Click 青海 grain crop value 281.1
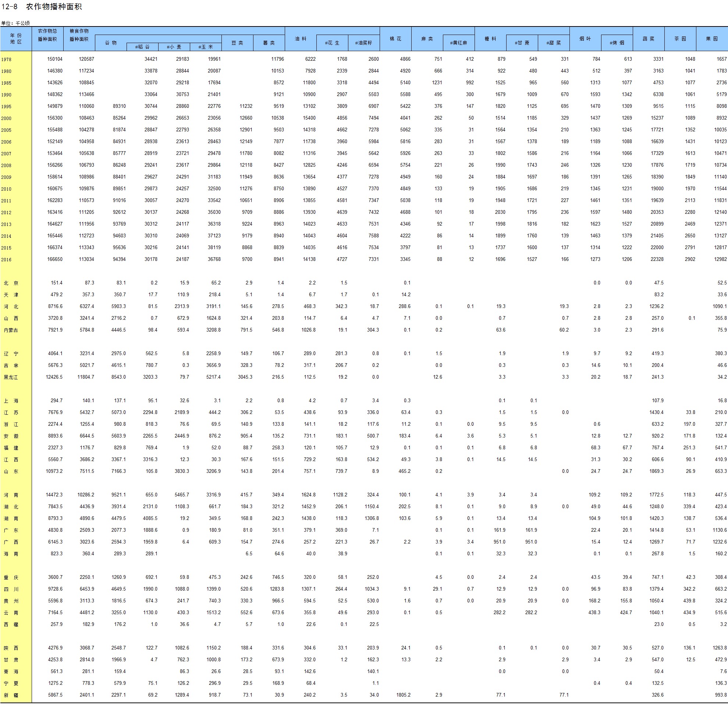Screen dimensions: 728x715 (88, 672)
